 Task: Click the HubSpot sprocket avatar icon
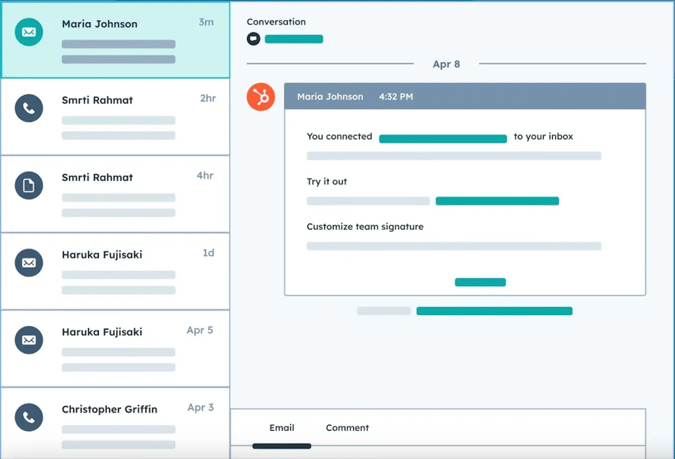(261, 97)
